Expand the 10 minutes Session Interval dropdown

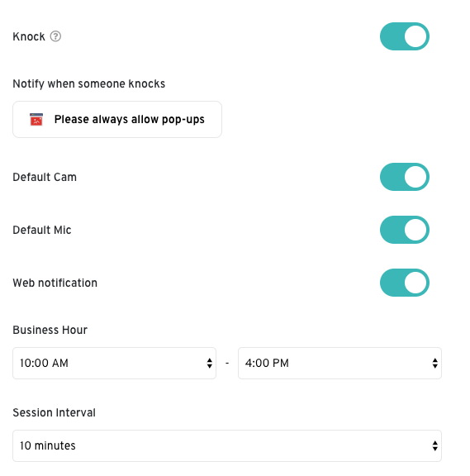(227, 445)
